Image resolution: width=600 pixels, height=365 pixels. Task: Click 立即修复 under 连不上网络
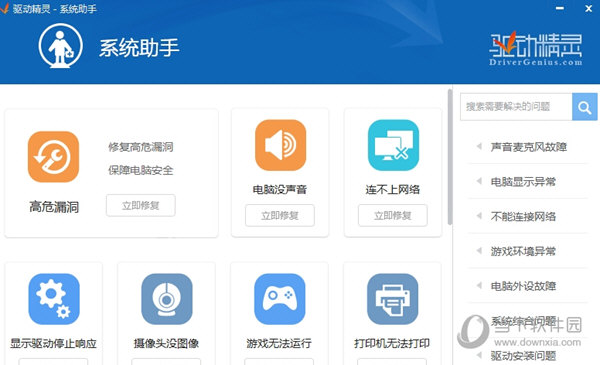click(393, 215)
